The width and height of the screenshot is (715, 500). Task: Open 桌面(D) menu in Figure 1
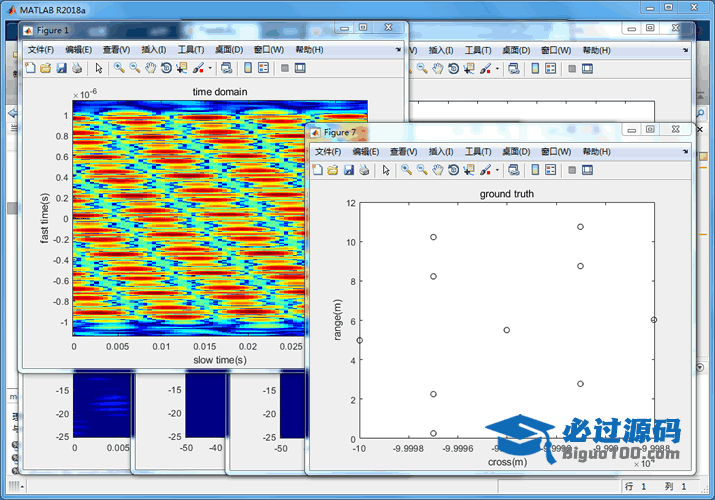pos(229,50)
